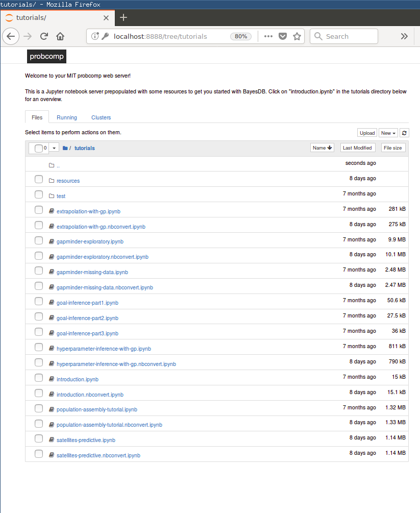Go to parent directory '..' link
Viewport: 420px width, 513px height.
[x=58, y=166]
